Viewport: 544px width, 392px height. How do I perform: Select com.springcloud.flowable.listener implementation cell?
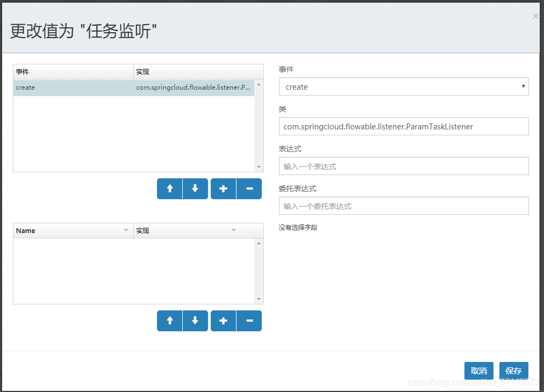194,88
